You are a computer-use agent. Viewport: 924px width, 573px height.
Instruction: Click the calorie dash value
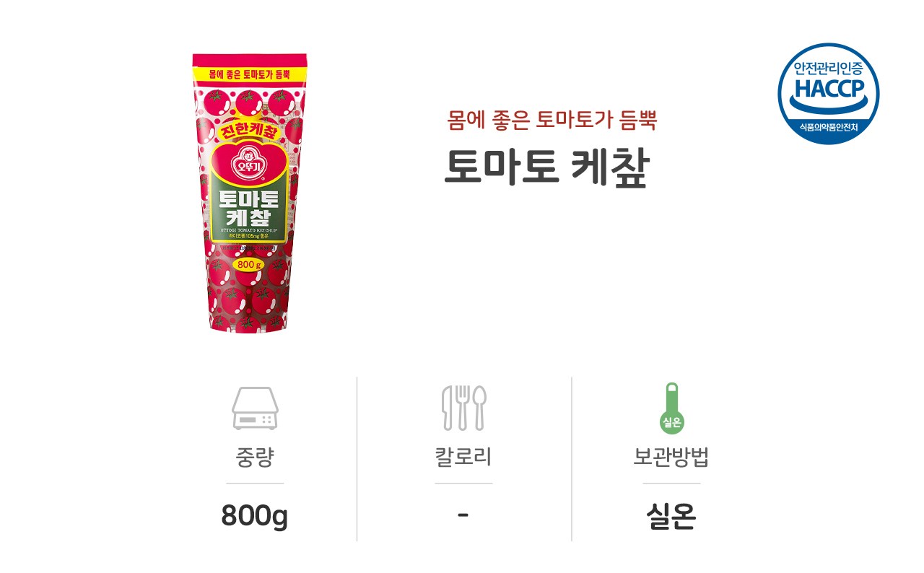point(463,515)
